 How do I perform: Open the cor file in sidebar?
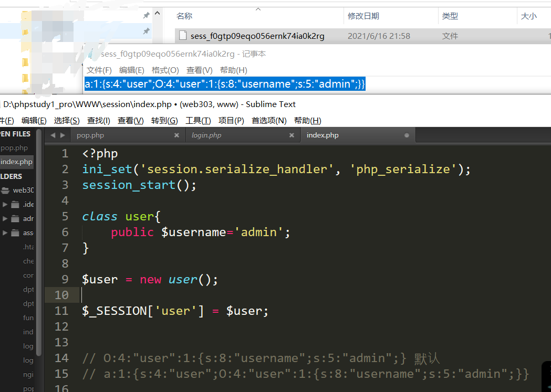(28, 275)
